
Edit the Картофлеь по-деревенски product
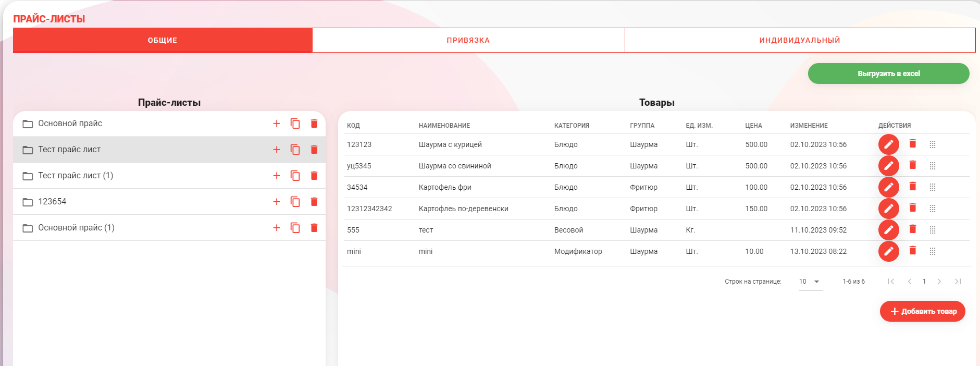pos(889,209)
